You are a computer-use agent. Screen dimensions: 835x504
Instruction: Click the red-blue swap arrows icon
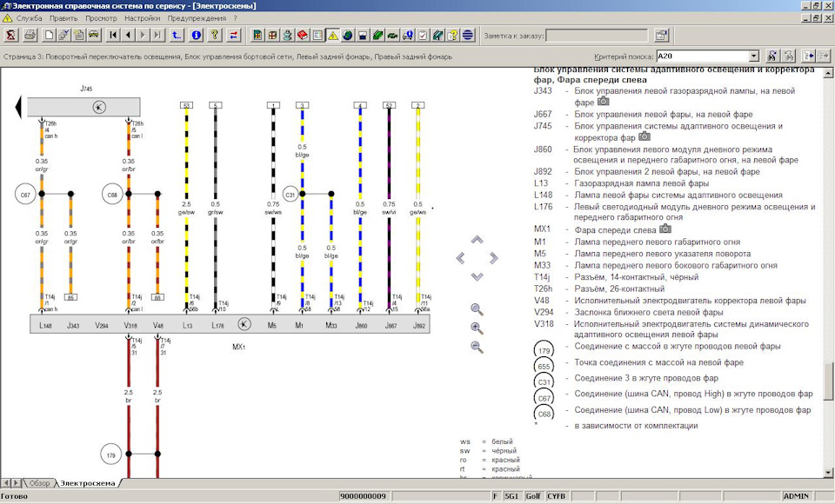(x=234, y=36)
